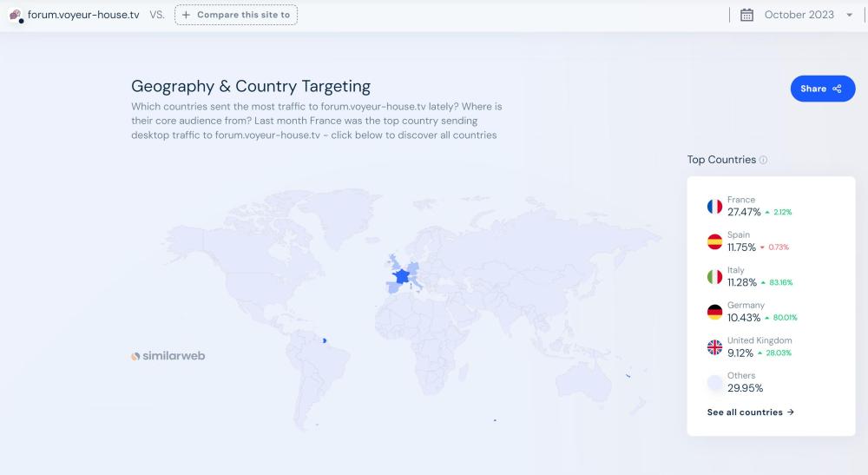Click the France flag icon
Screen dimensions: 868x475
(x=714, y=207)
